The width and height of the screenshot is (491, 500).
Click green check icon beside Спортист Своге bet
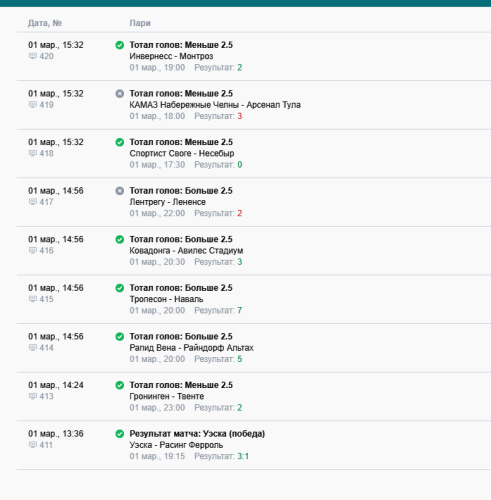(120, 142)
